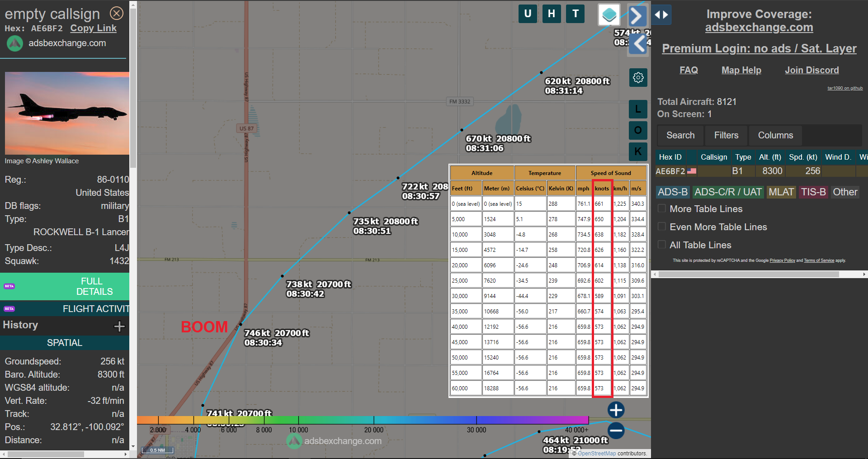Image resolution: width=868 pixels, height=459 pixels.
Task: Switch to the Columns tab
Action: pyautogui.click(x=775, y=135)
